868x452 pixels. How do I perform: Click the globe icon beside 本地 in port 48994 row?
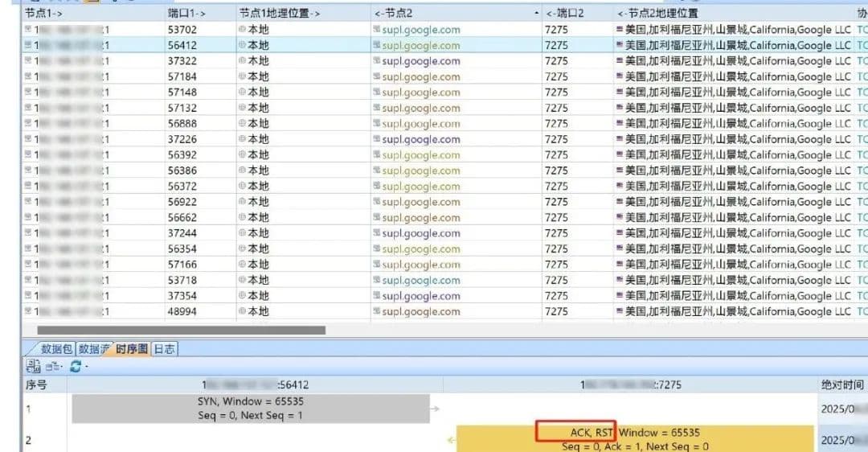point(242,310)
